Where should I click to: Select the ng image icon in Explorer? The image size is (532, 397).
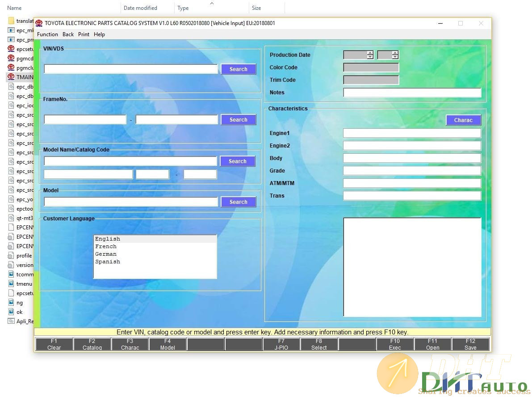(x=11, y=302)
